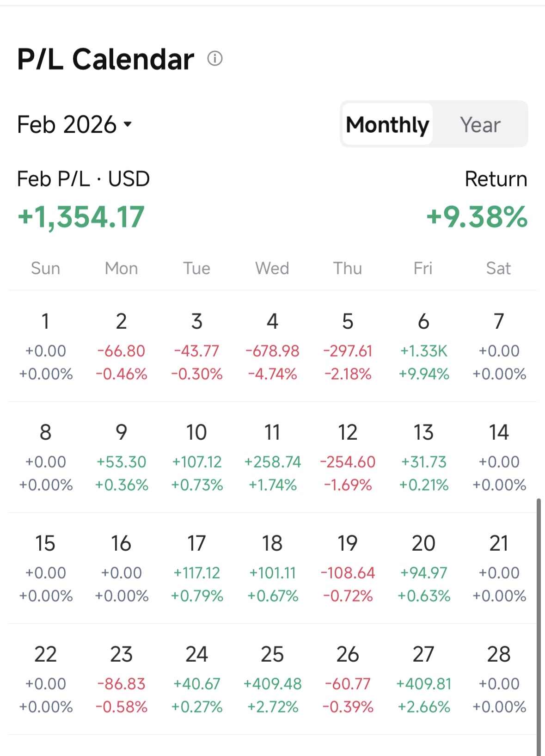The height and width of the screenshot is (756, 545).
Task: Switch to the Year view tab
Action: [480, 124]
